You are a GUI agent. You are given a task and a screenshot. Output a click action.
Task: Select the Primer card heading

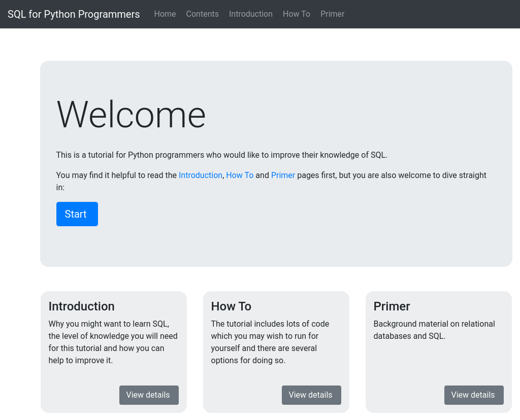pyautogui.click(x=392, y=306)
